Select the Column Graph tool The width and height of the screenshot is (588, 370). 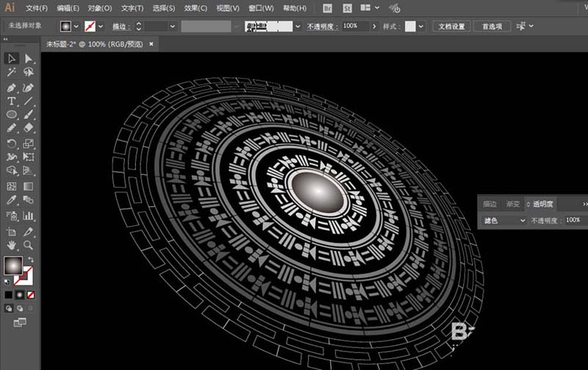pyautogui.click(x=29, y=216)
